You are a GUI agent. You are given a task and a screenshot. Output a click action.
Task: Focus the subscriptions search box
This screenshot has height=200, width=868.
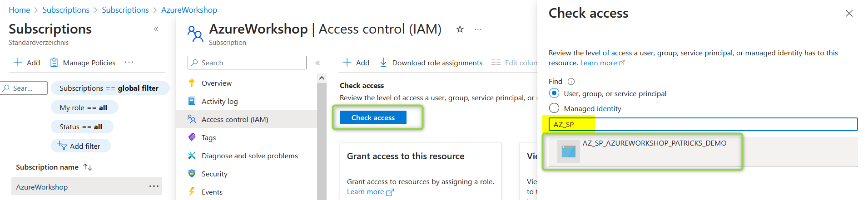[x=24, y=88]
